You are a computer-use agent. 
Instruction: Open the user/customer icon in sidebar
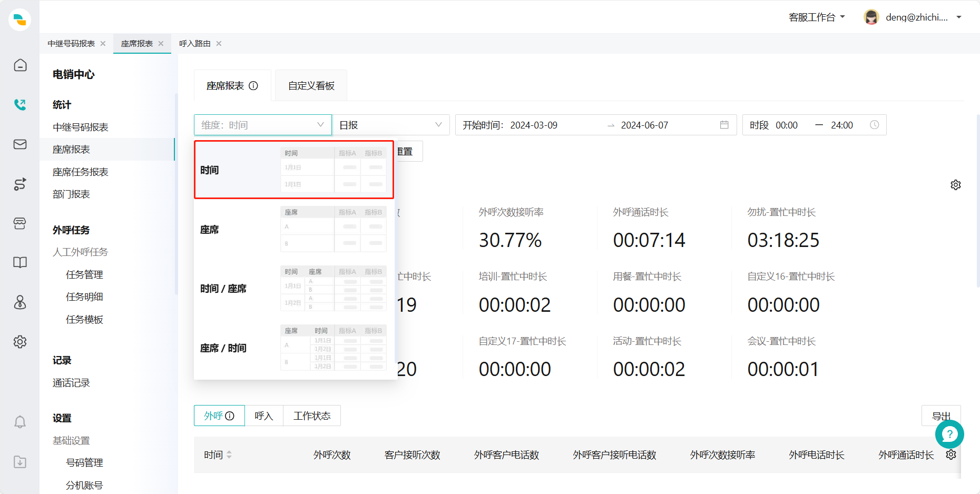(20, 302)
